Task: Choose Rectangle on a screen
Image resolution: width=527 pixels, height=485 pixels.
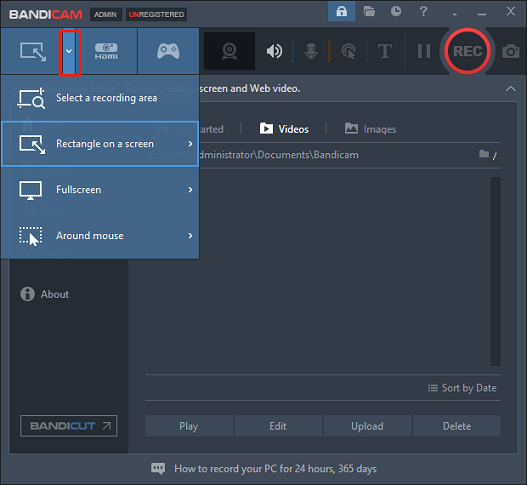Action: [x=100, y=144]
